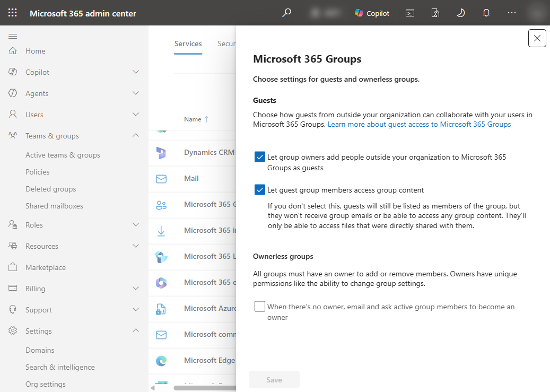Uncheck Let group owners add outside guests
This screenshot has height=392, width=550.
259,157
